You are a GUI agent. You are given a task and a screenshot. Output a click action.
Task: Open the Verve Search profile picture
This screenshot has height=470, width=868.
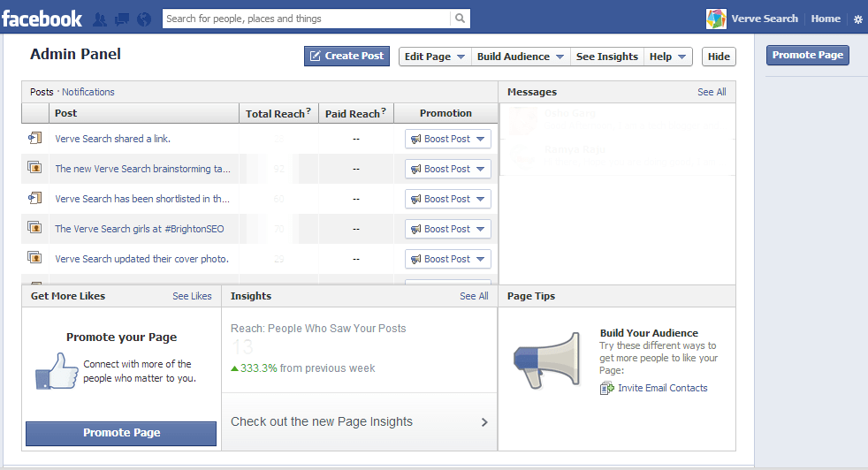tap(716, 19)
